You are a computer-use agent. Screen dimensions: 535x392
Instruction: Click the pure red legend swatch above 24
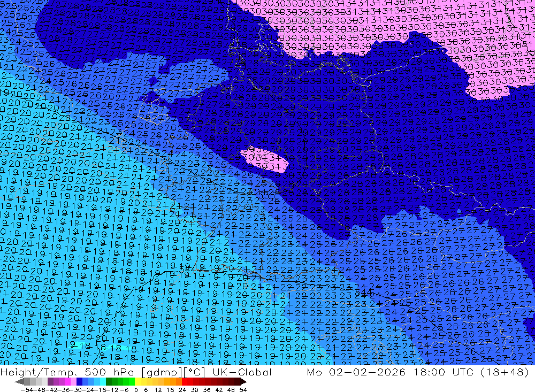[185, 382]
